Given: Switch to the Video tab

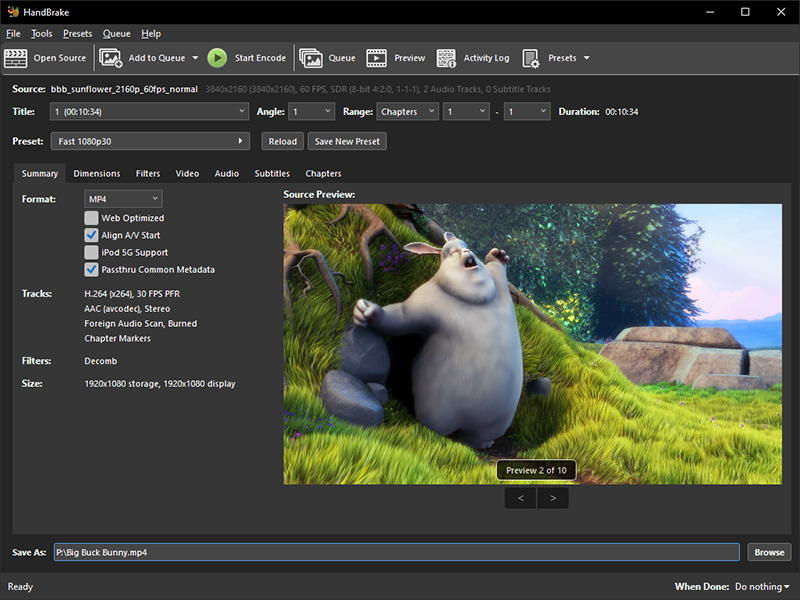Looking at the screenshot, I should [187, 174].
